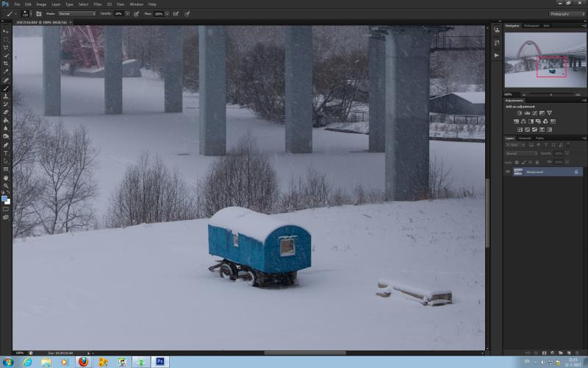Select the Pen tool
Screen dimensions: 588x368
pyautogui.click(x=6, y=145)
